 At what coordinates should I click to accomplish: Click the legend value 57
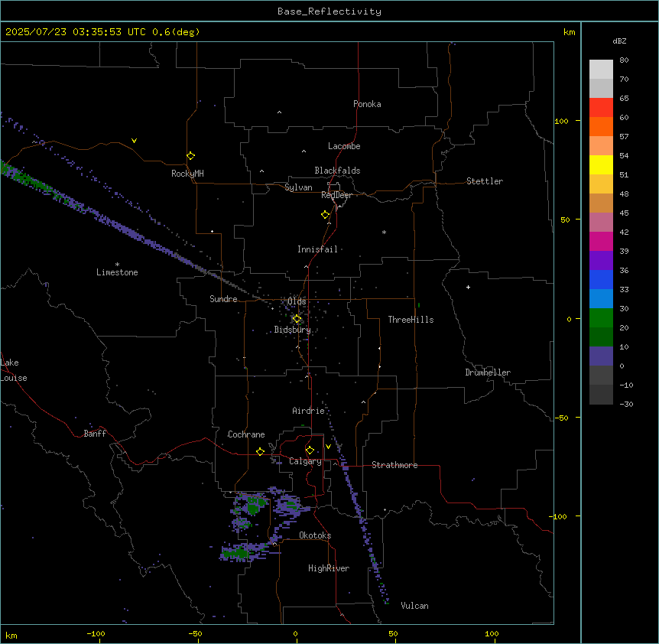coord(624,137)
